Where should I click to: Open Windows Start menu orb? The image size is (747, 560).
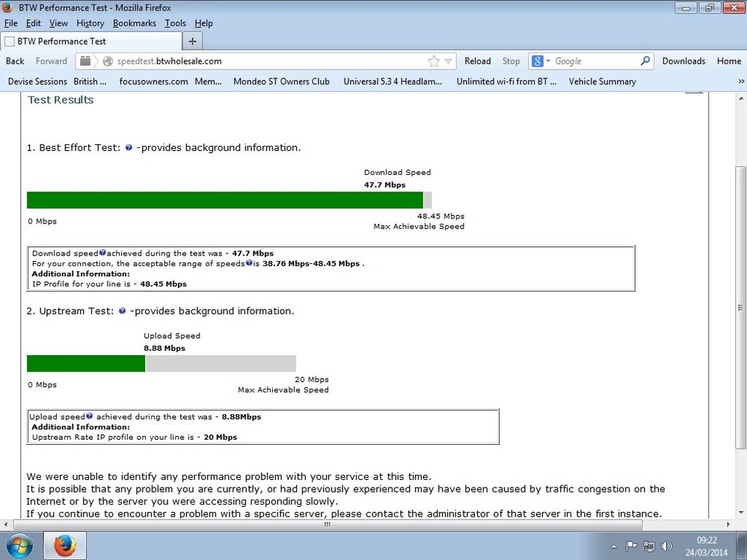[19, 545]
